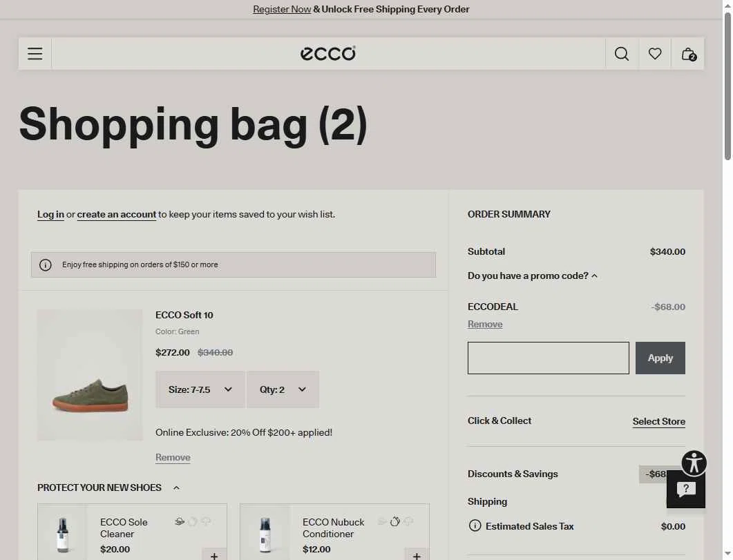Open the green ECCO Soft 10 shoe image
Screen dimensions: 733x560
pos(91,374)
